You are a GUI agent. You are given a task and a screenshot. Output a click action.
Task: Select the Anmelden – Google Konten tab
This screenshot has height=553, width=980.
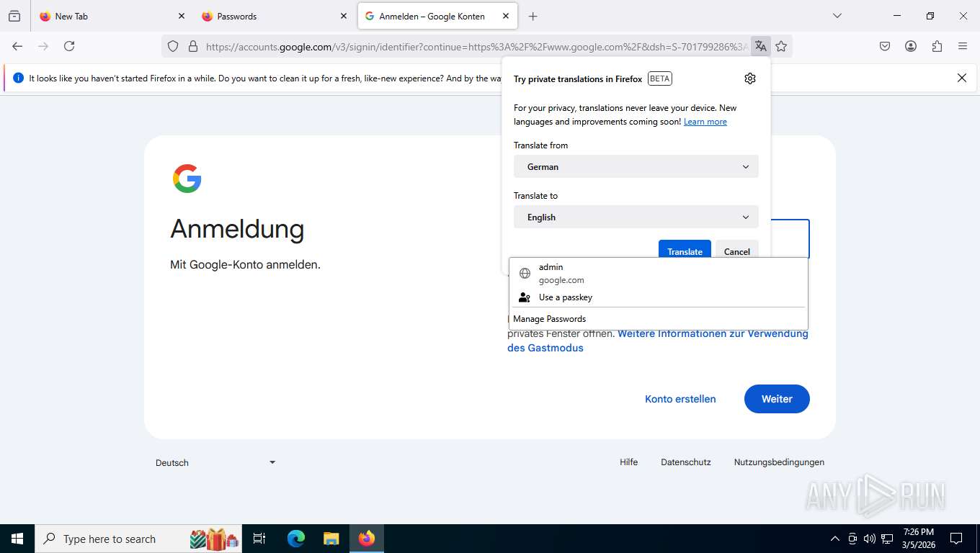tap(437, 16)
